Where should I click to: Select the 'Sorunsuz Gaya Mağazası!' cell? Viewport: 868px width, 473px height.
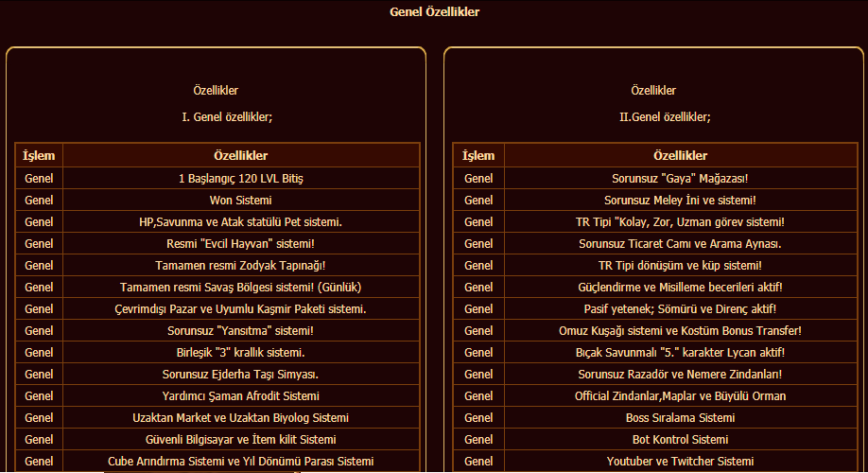[x=681, y=179]
